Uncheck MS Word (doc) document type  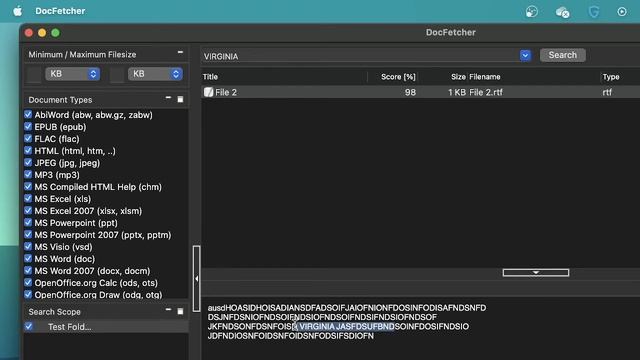pos(28,258)
